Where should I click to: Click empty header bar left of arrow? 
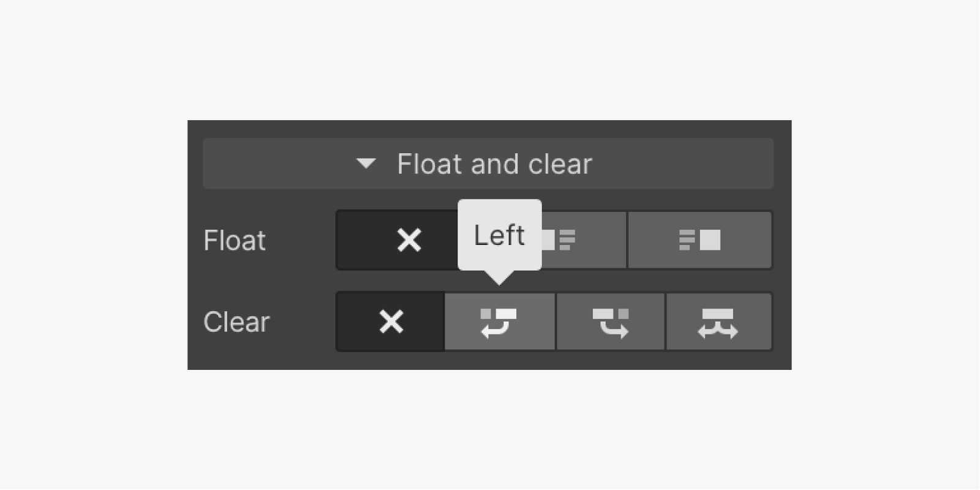click(276, 164)
